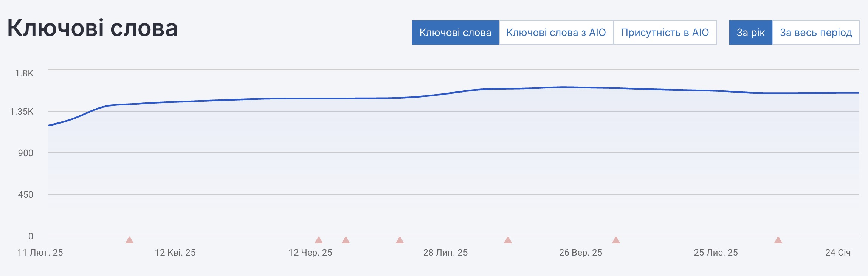Switch range to За весь період
Image resolution: width=868 pixels, height=276 pixels.
[x=816, y=33]
